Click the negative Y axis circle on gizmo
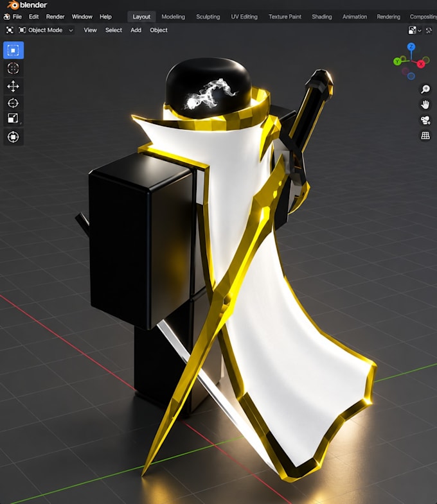437x504 pixels. tap(426, 60)
